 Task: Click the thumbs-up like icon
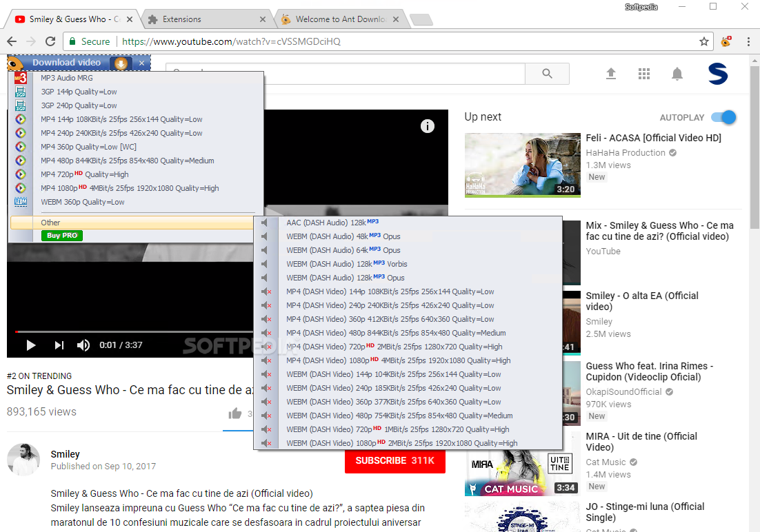(235, 413)
